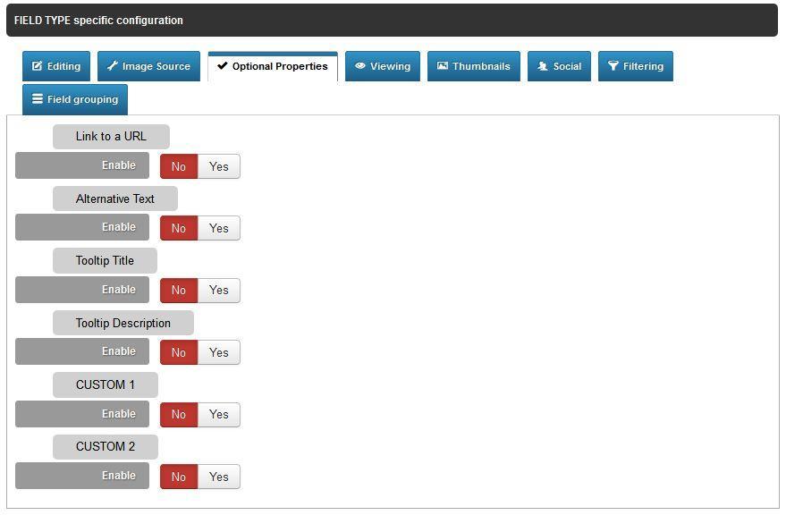Click Enable label under Link to a URL

coord(82,165)
